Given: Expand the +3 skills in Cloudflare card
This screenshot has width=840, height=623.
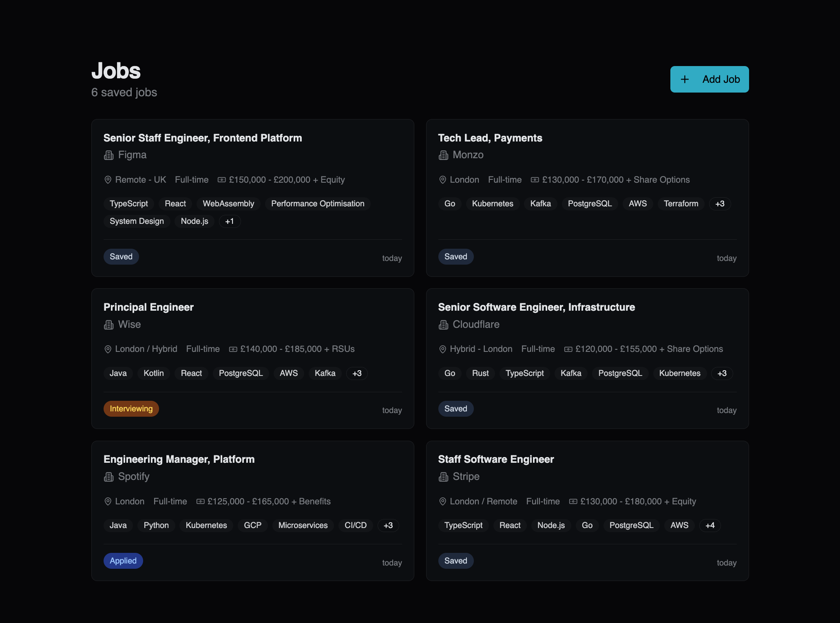Looking at the screenshot, I should [x=722, y=373].
